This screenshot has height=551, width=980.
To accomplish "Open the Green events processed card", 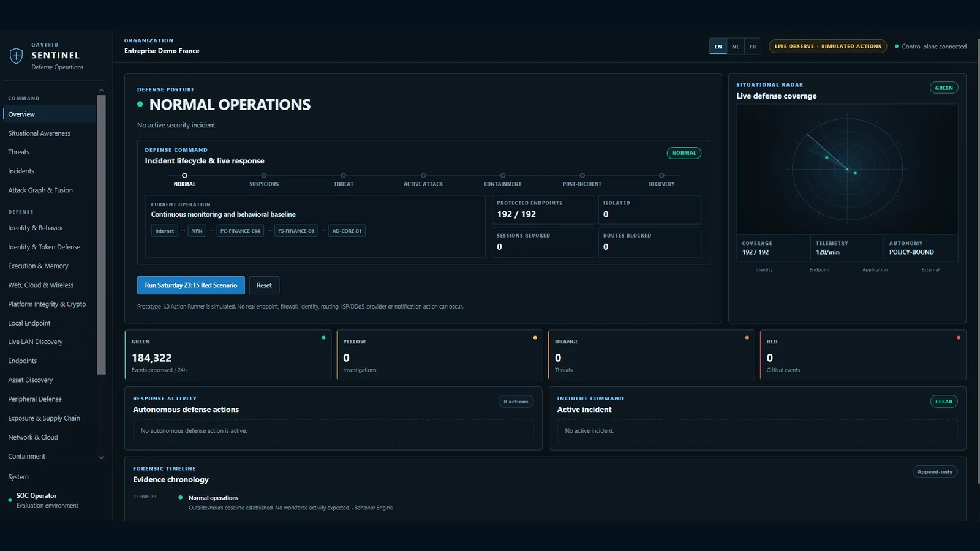I will click(x=228, y=355).
